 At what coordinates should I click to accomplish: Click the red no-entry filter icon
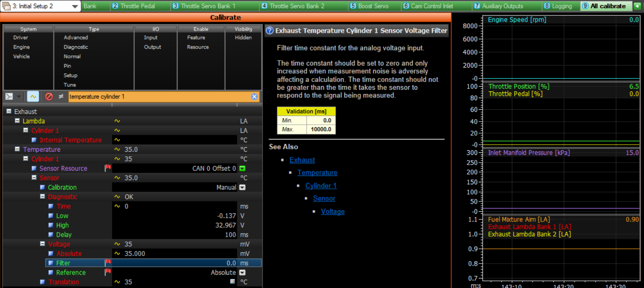coord(49,96)
